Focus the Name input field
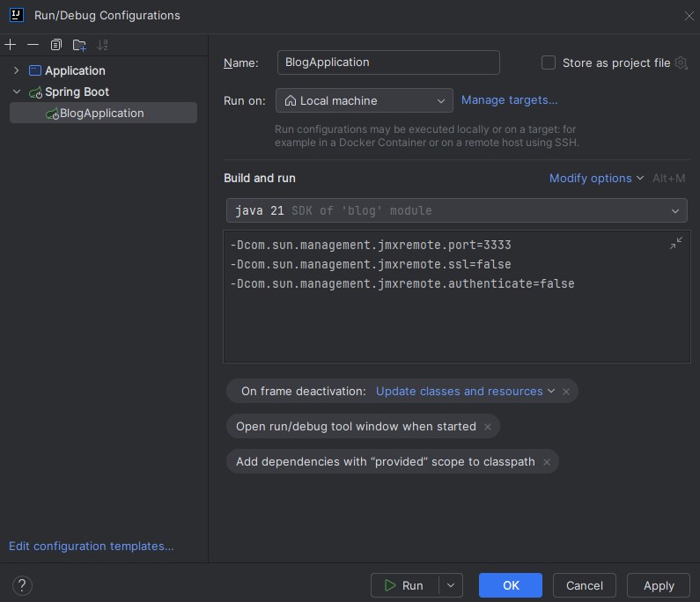 388,62
